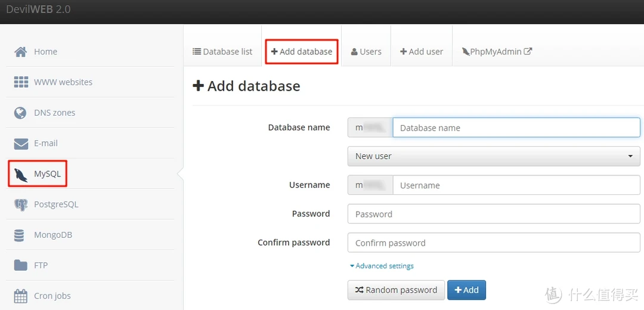Go to the Users tab
The width and height of the screenshot is (644, 310).
[366, 52]
